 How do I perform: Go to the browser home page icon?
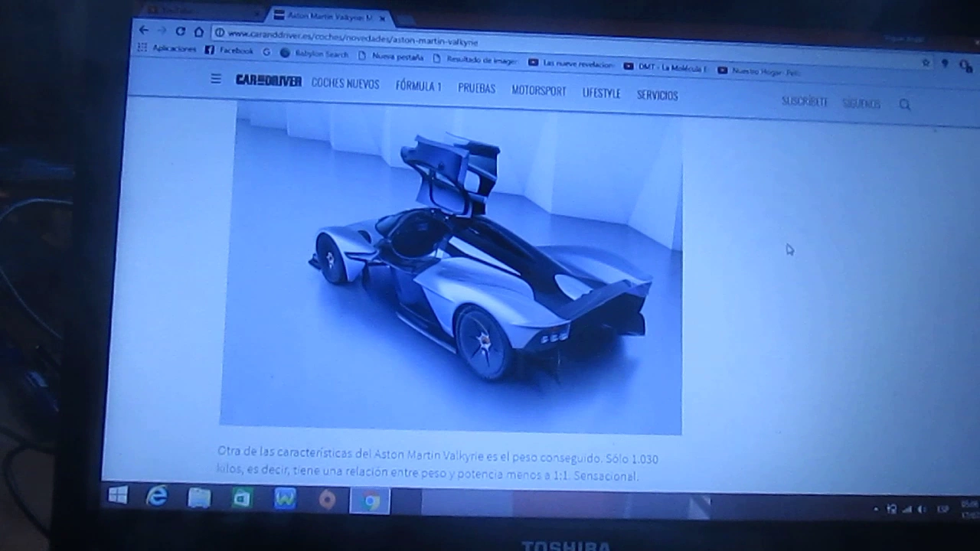[x=198, y=32]
